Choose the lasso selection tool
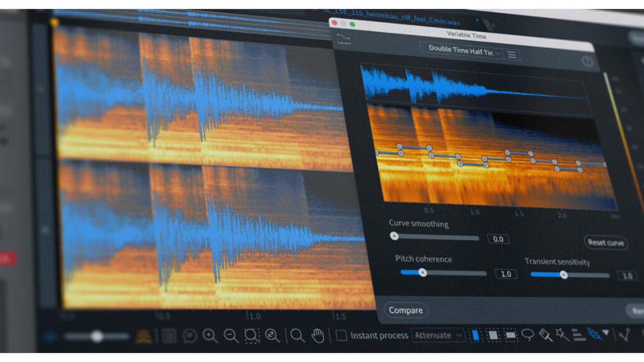 click(x=528, y=335)
